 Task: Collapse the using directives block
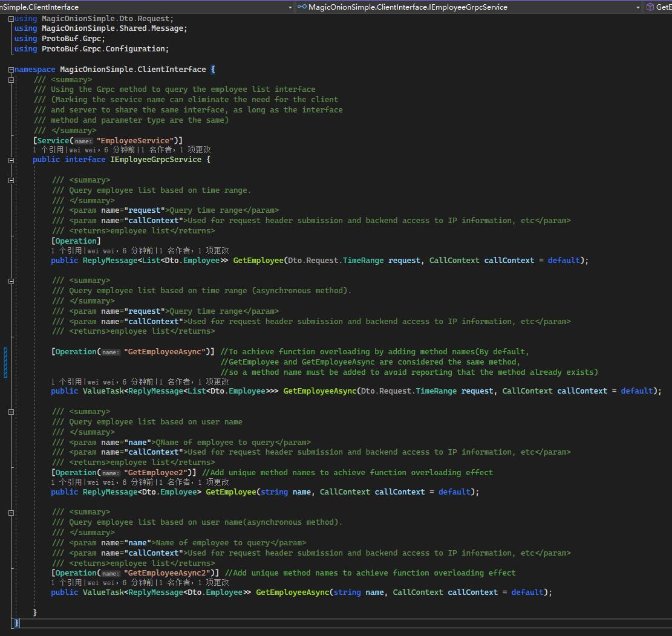point(10,18)
